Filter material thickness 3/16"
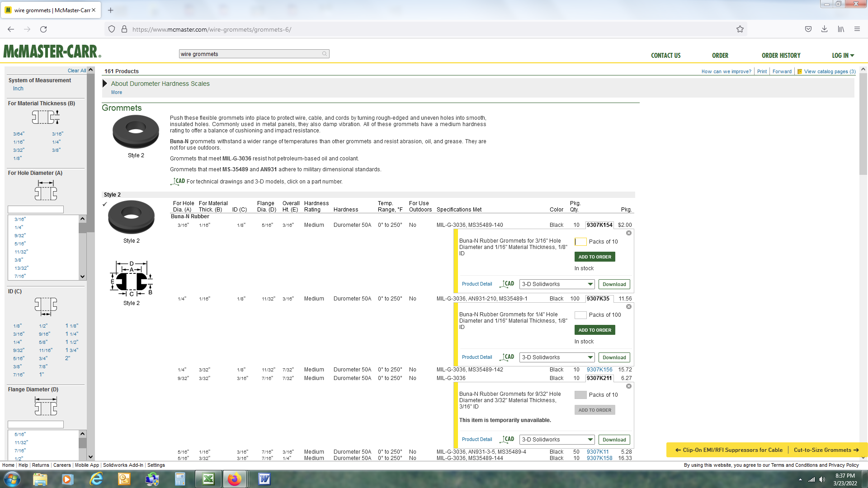 pyautogui.click(x=57, y=134)
